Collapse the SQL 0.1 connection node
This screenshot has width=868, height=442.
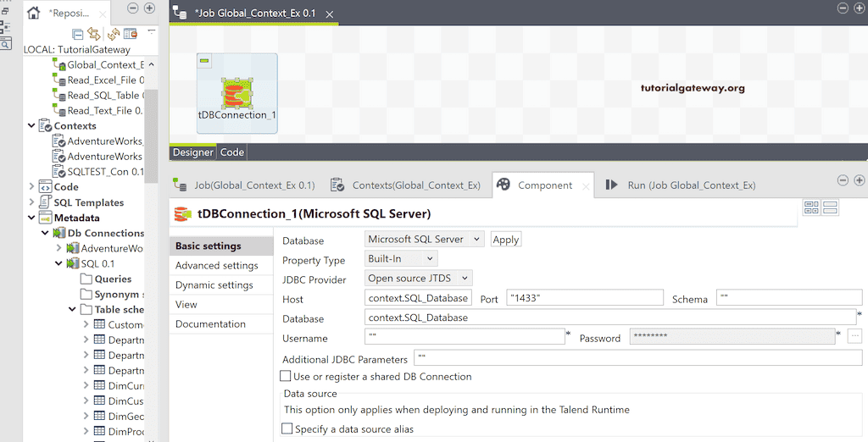(x=58, y=264)
